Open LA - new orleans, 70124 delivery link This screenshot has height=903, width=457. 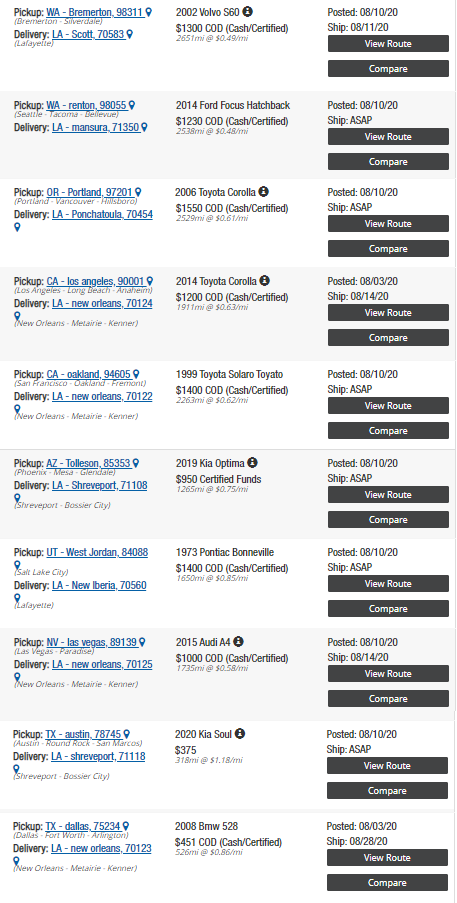coord(102,303)
